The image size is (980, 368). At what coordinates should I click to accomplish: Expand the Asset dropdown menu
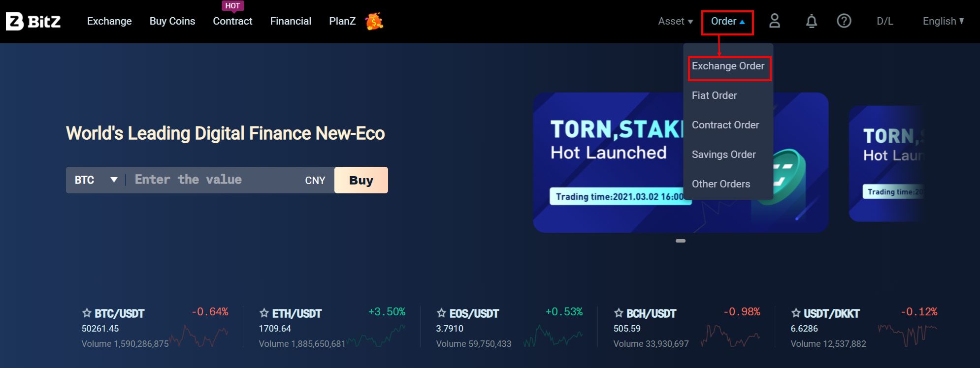[x=676, y=21]
